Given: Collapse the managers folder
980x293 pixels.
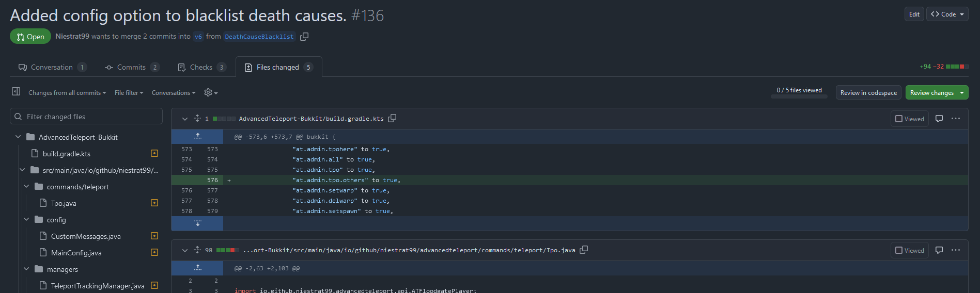Looking at the screenshot, I should (26, 269).
